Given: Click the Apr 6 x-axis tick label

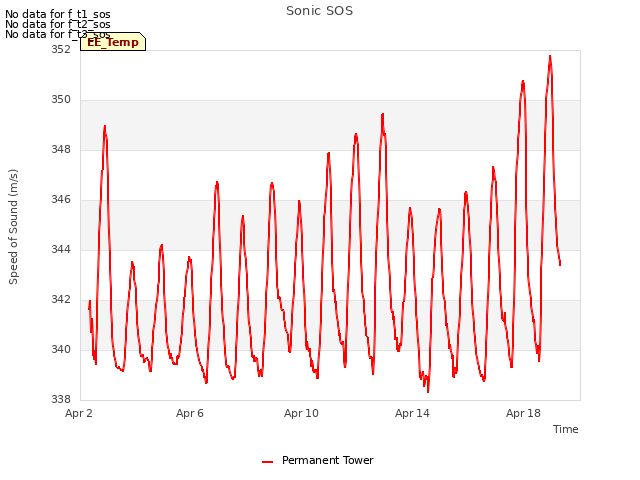Looking at the screenshot, I should [x=190, y=413].
